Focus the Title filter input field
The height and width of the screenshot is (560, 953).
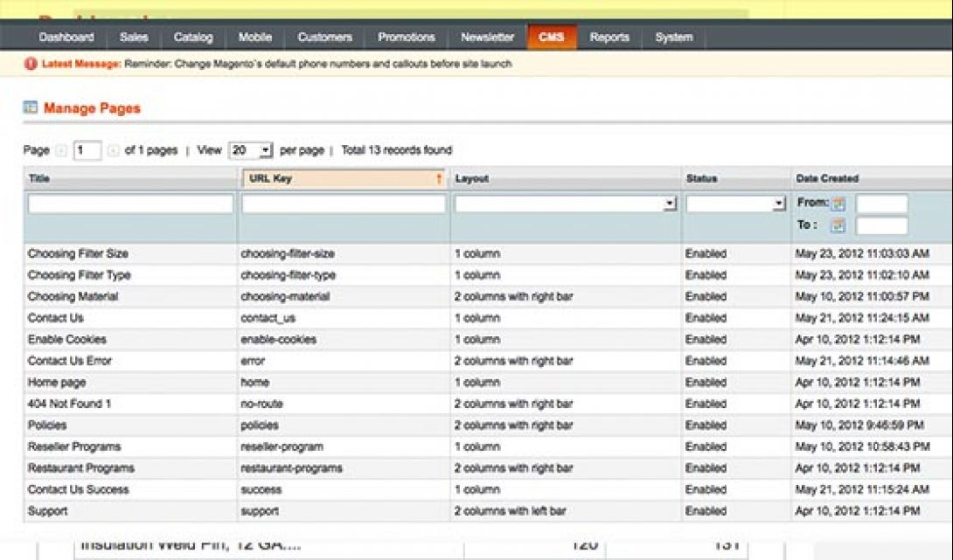tap(130, 204)
